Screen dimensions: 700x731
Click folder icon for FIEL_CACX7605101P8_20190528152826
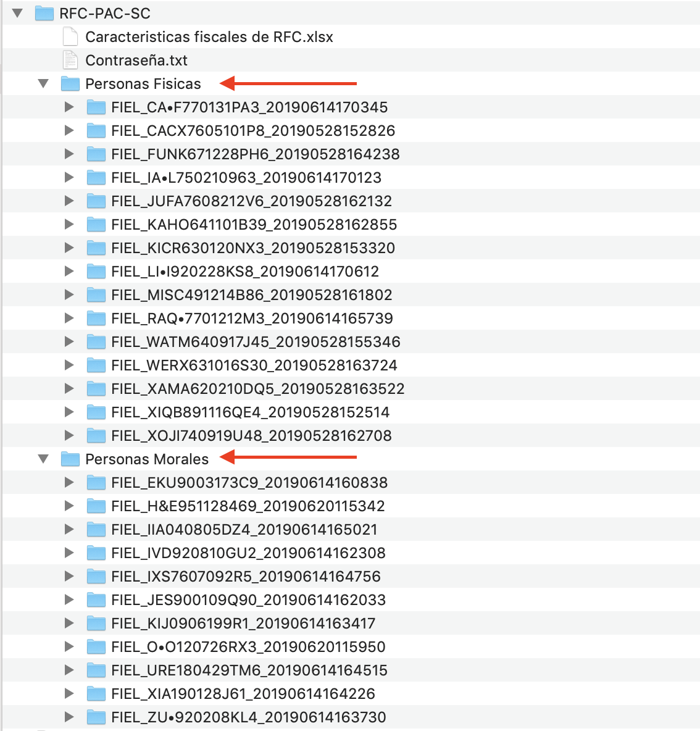click(96, 130)
